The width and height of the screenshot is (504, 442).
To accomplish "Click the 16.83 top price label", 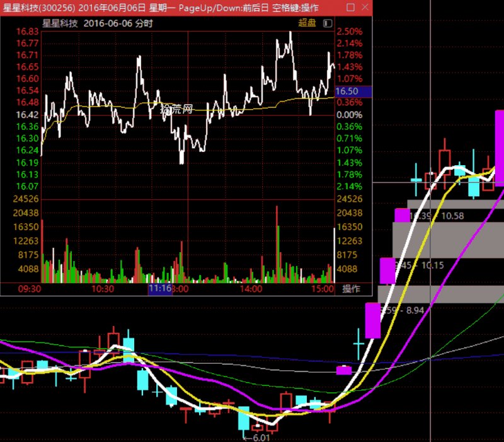I will pyautogui.click(x=27, y=32).
